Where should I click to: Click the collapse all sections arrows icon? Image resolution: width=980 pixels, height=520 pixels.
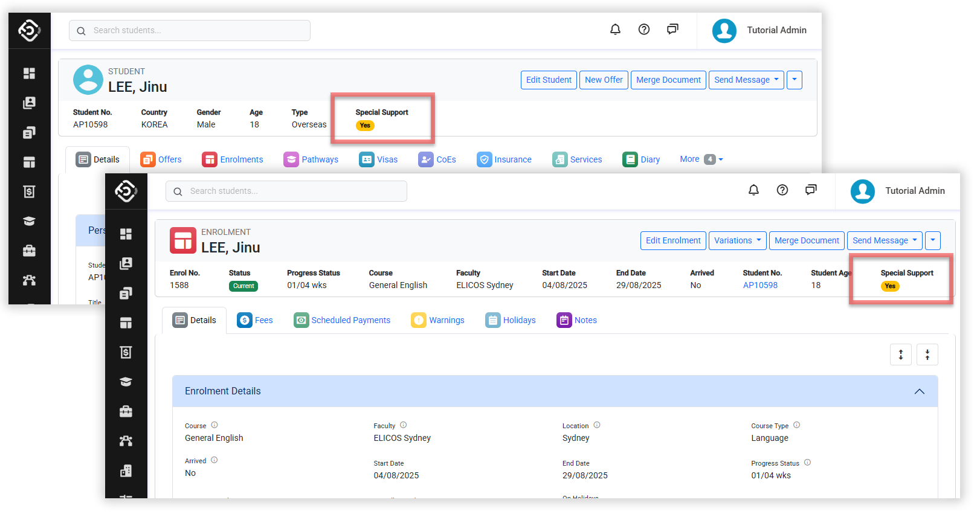pyautogui.click(x=927, y=355)
